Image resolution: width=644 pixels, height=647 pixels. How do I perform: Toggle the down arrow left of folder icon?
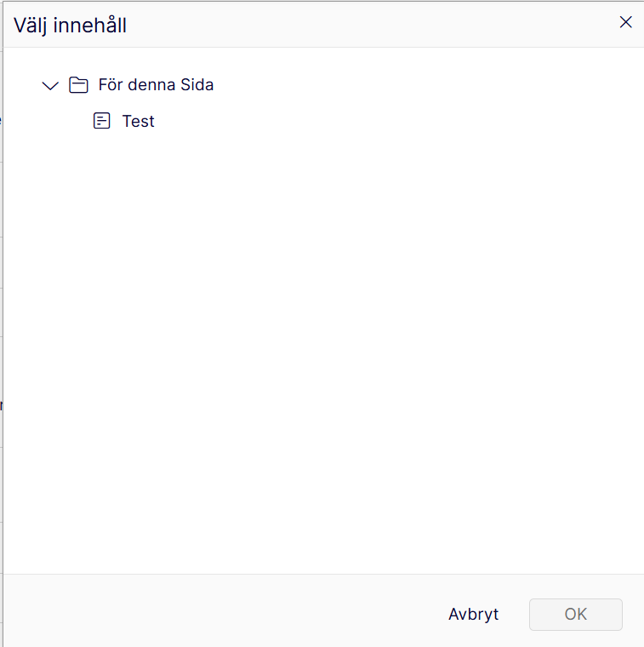50,85
